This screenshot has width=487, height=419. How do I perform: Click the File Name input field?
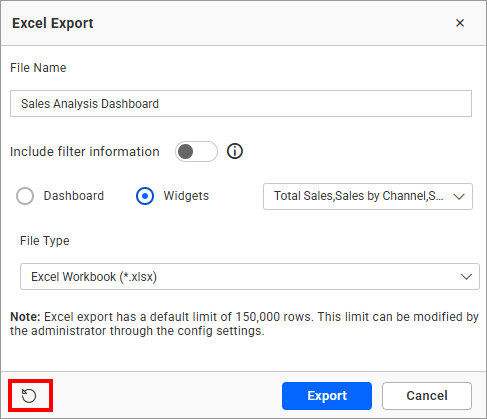(241, 104)
